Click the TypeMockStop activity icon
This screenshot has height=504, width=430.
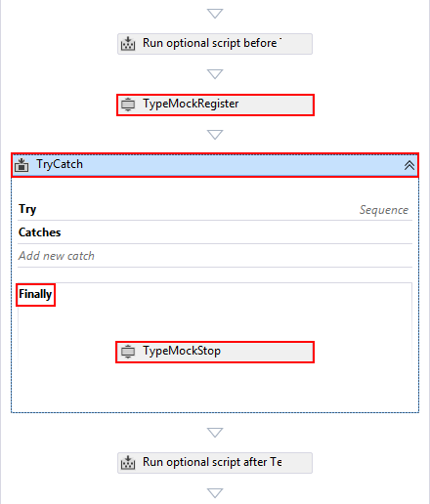(x=128, y=352)
